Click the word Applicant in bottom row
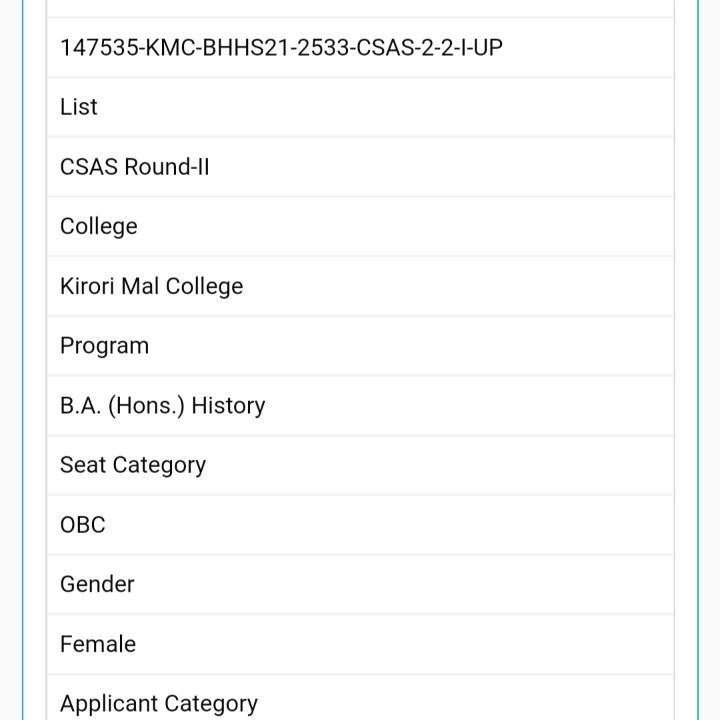This screenshot has width=720, height=720. point(109,704)
